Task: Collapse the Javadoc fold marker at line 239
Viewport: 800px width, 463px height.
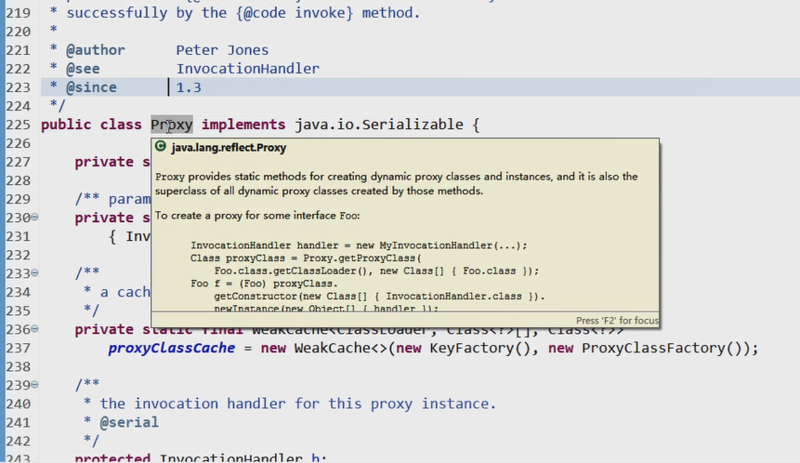Action: pyautogui.click(x=35, y=384)
